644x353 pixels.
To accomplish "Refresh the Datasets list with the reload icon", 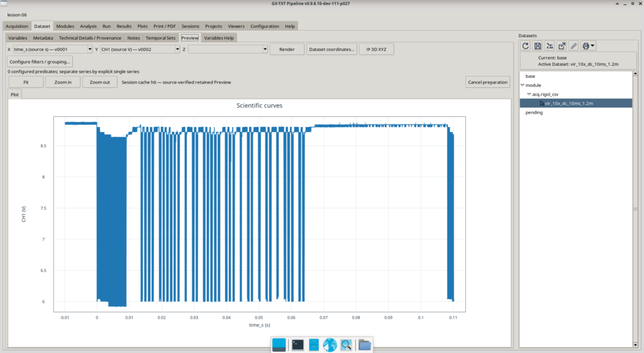I will pos(525,46).
